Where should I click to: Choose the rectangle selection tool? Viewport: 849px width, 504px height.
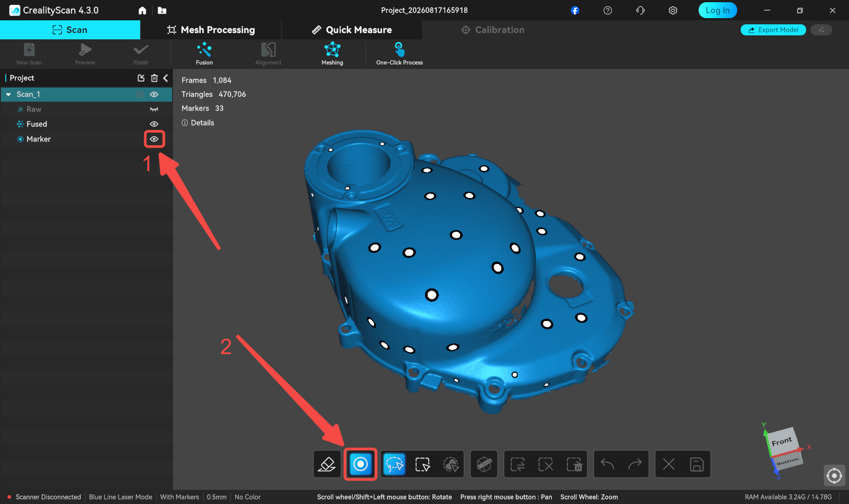[422, 464]
